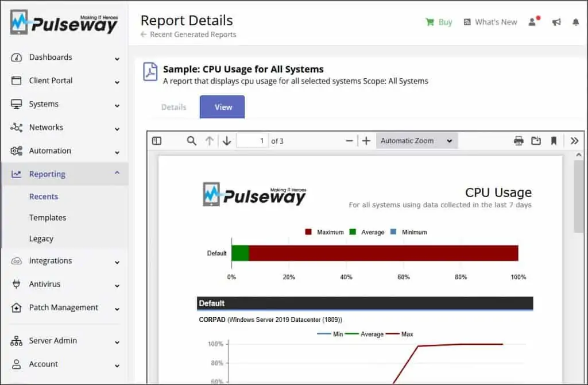
Task: Click the page number input field
Action: (x=252, y=141)
